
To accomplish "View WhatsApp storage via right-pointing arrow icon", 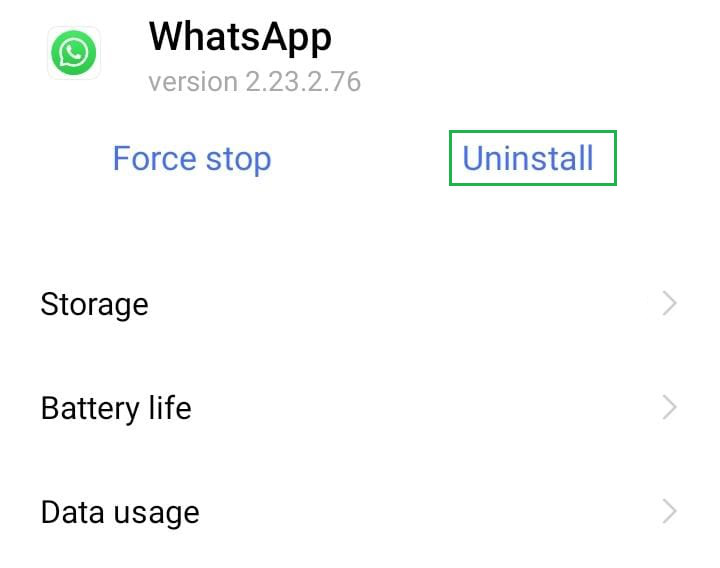I will coord(669,304).
